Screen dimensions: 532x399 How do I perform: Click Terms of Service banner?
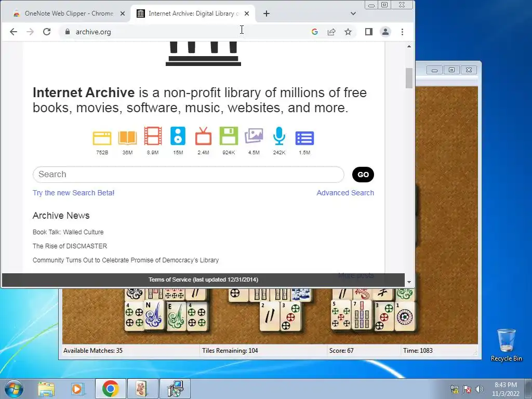click(203, 280)
